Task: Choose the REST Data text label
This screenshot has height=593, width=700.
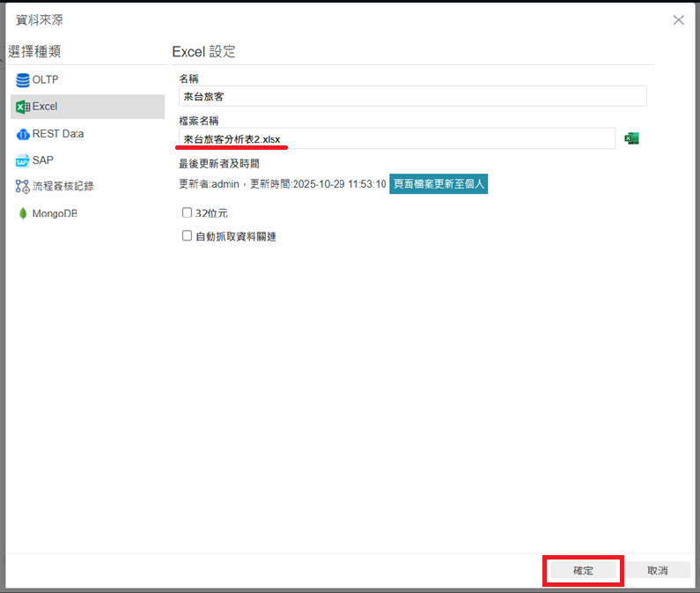Action: pos(58,134)
